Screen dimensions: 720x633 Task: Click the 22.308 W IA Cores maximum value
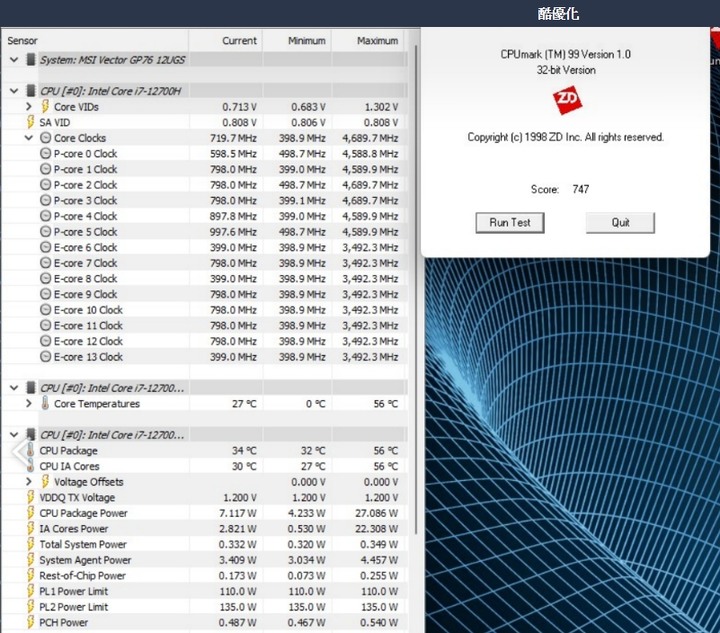point(377,528)
